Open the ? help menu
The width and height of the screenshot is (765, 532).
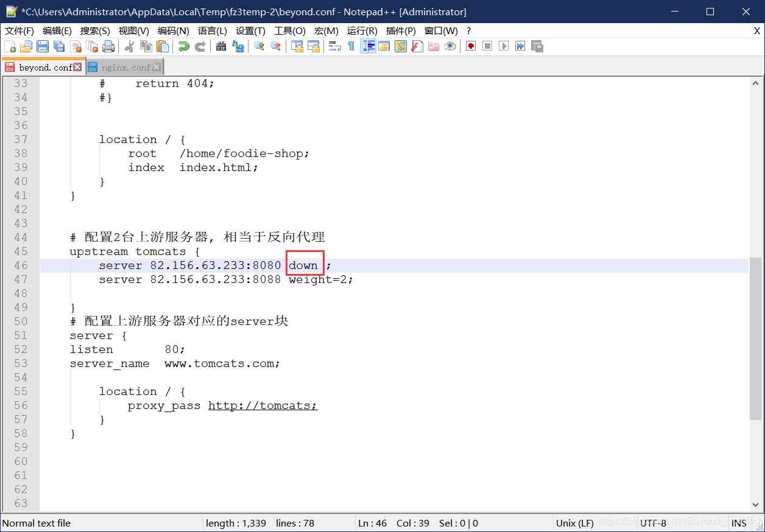pyautogui.click(x=468, y=30)
